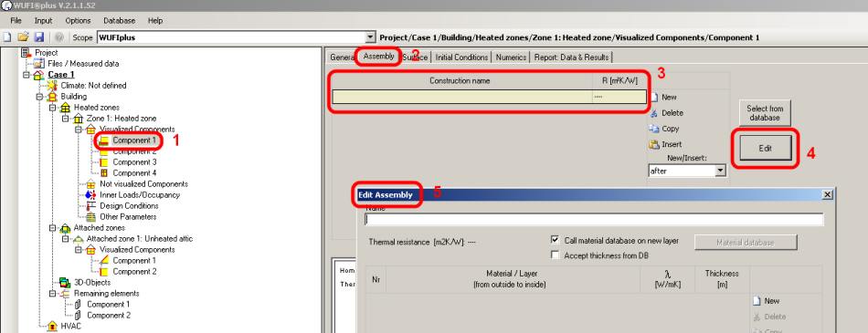Select Climate: Not defined sun icon

[52, 86]
